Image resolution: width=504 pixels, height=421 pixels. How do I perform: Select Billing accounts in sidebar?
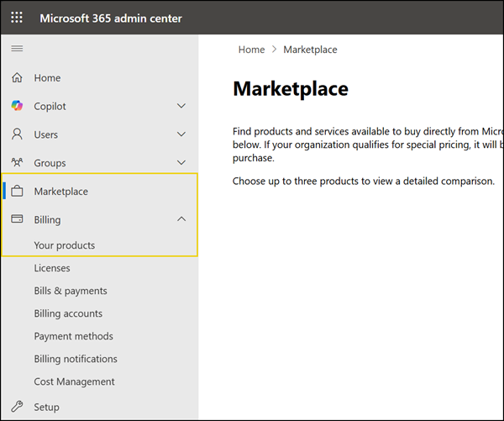point(68,313)
